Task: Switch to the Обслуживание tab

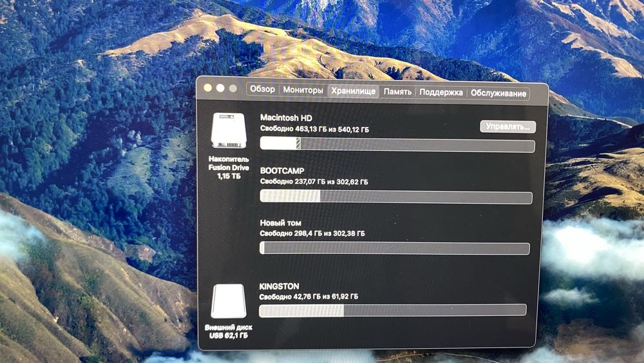Action: 498,93
